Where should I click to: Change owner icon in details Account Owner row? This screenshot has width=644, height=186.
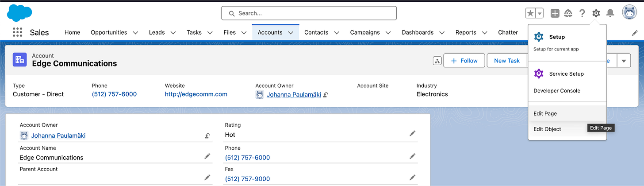tap(207, 136)
